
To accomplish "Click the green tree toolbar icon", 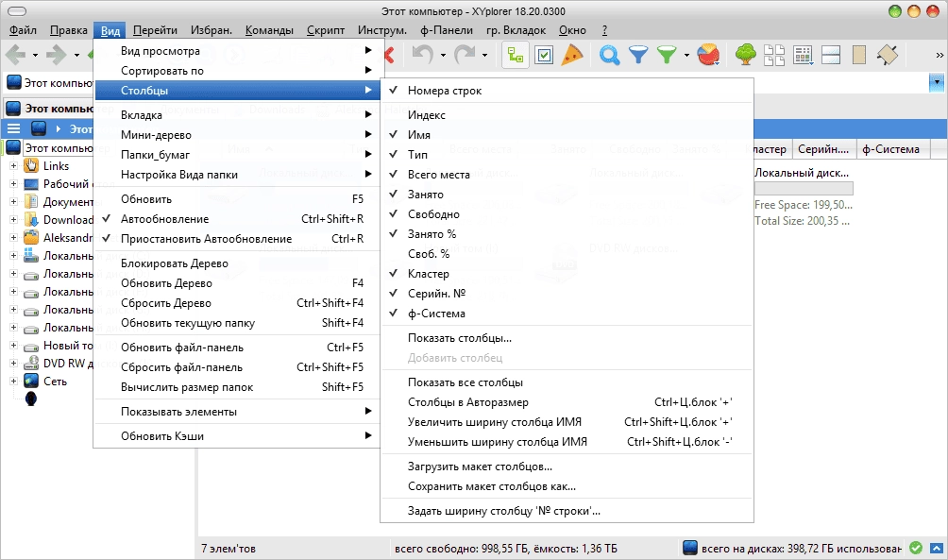I will [x=746, y=55].
